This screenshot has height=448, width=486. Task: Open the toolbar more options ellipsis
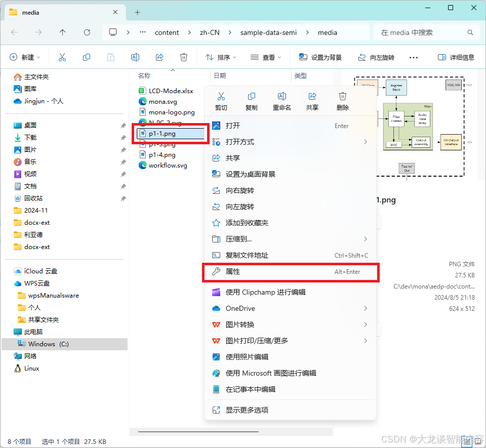(x=414, y=58)
